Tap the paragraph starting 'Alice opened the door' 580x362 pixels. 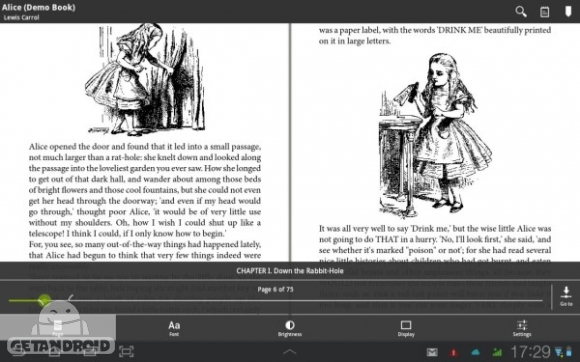145,190
